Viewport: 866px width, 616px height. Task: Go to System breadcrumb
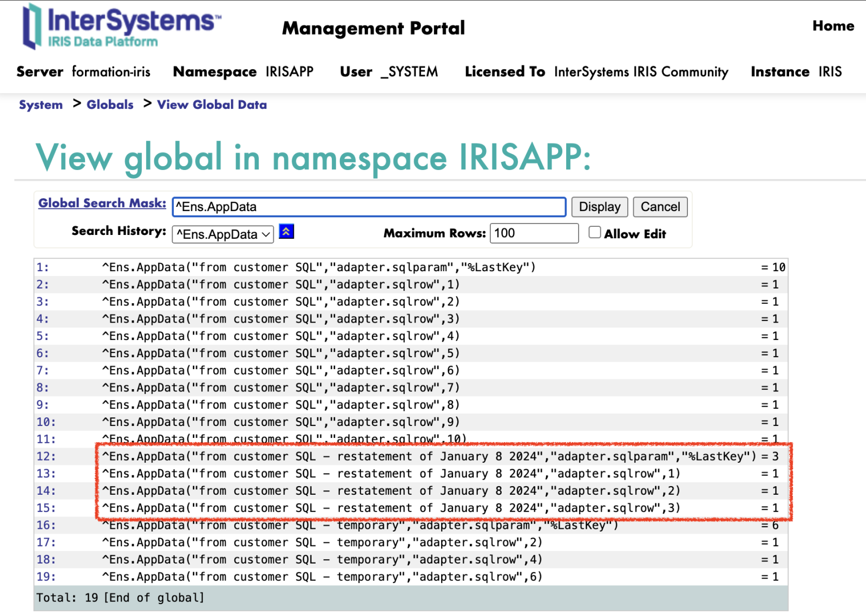click(41, 105)
